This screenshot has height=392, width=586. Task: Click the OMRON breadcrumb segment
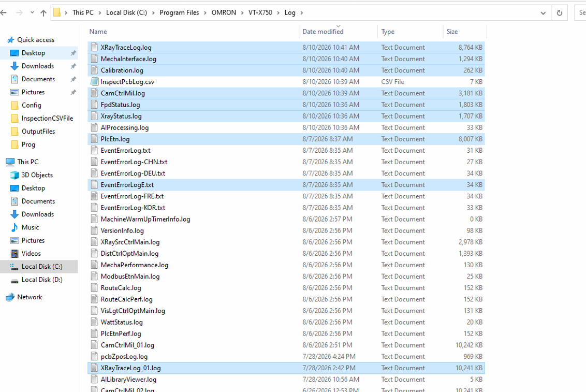point(224,12)
